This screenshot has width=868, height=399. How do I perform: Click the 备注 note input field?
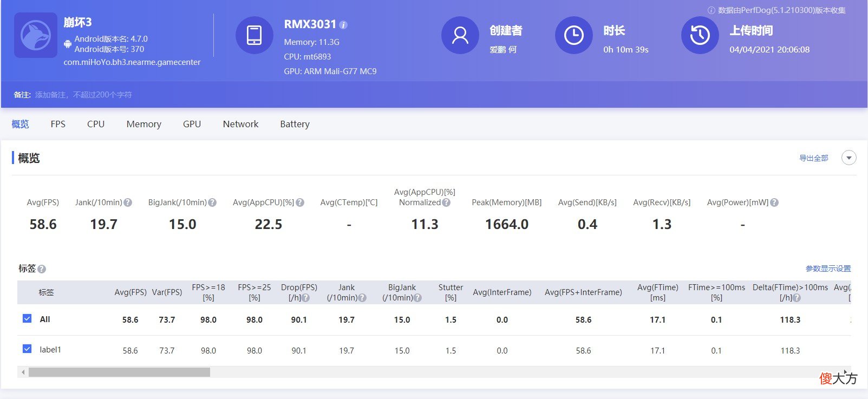(x=83, y=95)
